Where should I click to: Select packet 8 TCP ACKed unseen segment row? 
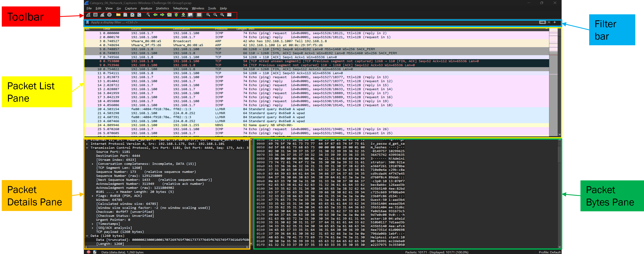[317, 61]
